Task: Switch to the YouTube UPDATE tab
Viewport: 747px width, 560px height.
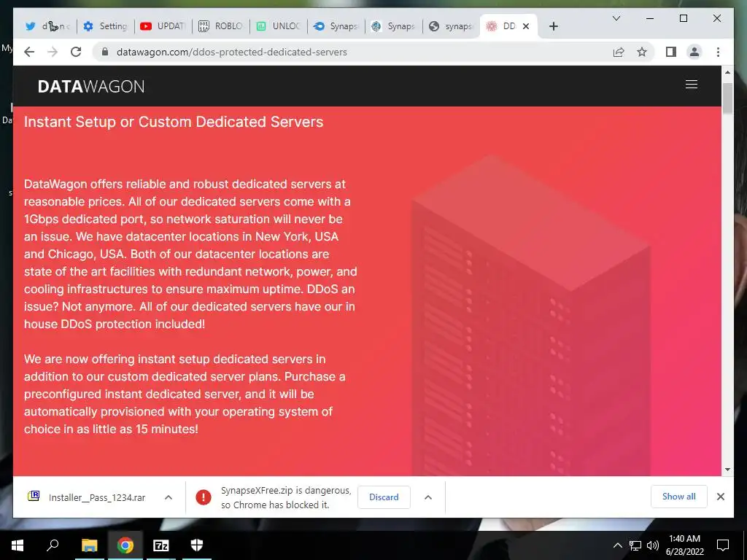Action: (163, 26)
